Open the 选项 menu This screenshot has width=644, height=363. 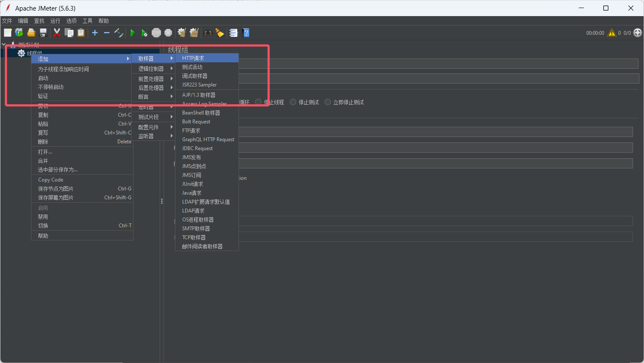[x=71, y=21]
